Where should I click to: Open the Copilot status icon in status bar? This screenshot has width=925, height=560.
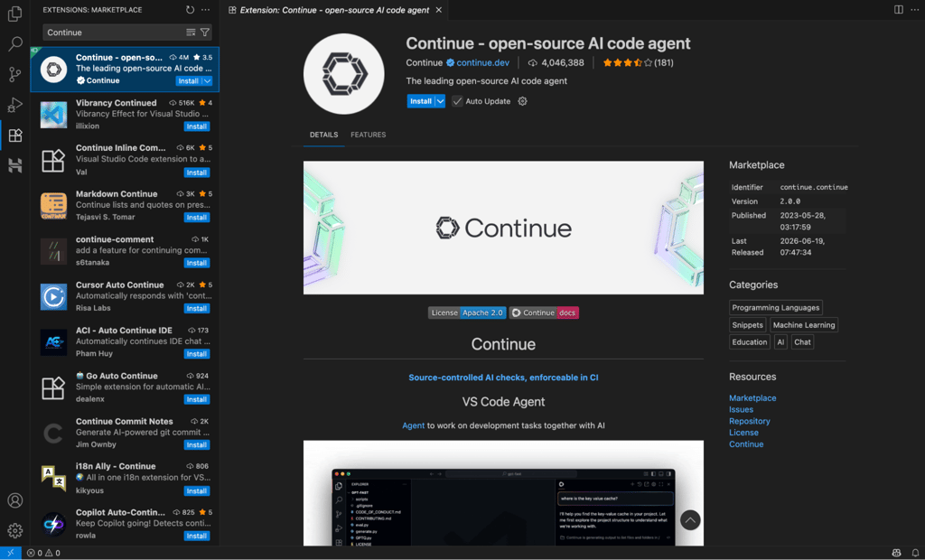pos(897,553)
